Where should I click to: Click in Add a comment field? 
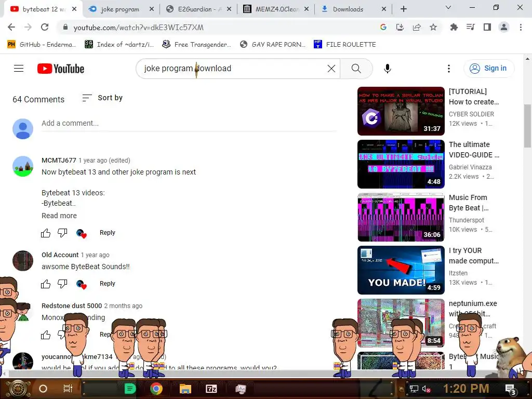[x=189, y=124]
